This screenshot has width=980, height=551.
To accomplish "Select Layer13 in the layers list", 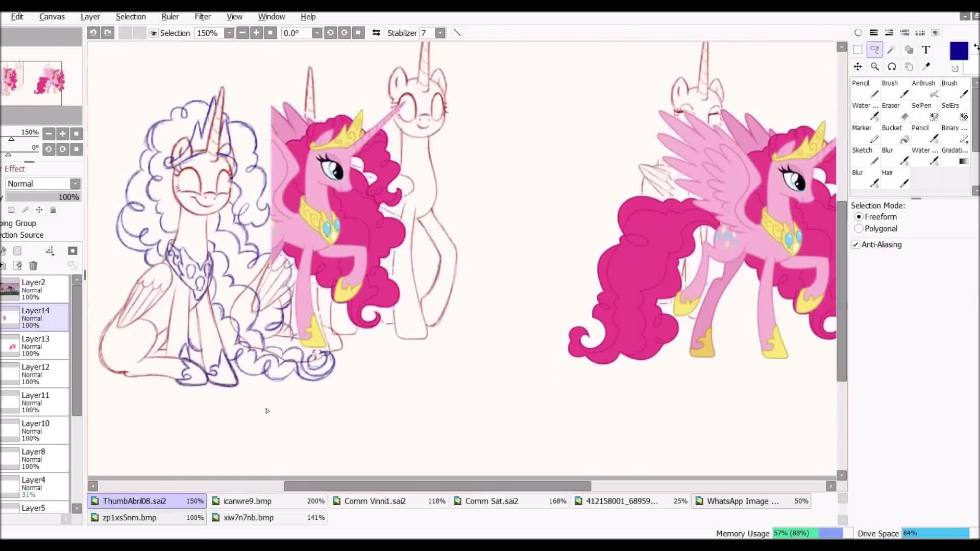I will 35,346.
